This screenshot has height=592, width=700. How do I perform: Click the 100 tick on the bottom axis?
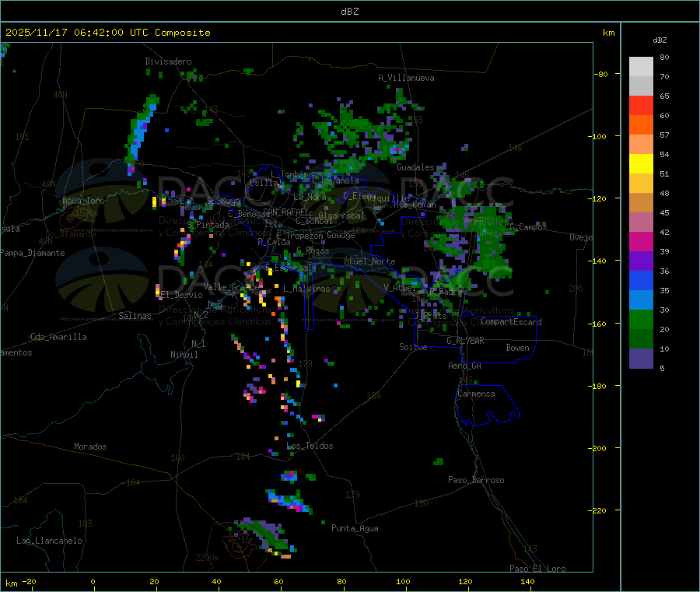coord(403,581)
